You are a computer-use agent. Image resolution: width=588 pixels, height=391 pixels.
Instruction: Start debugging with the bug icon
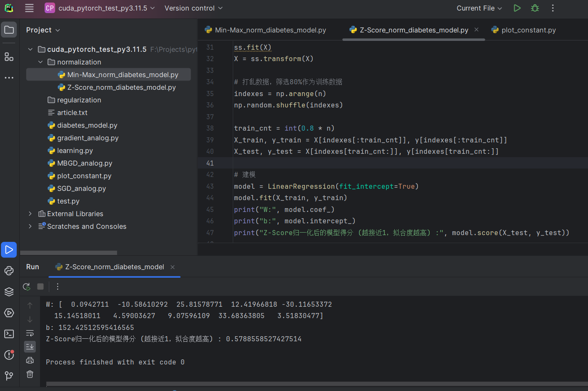pyautogui.click(x=535, y=8)
